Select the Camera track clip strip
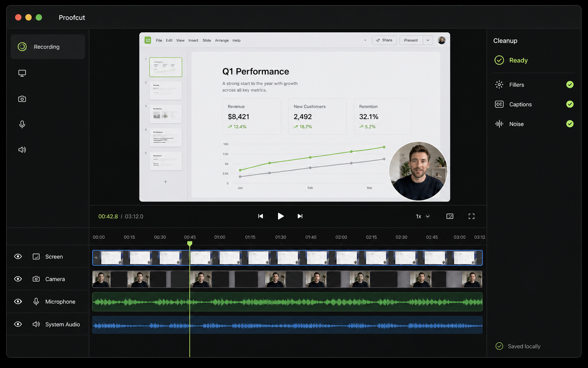This screenshot has height=368, width=588. point(287,279)
